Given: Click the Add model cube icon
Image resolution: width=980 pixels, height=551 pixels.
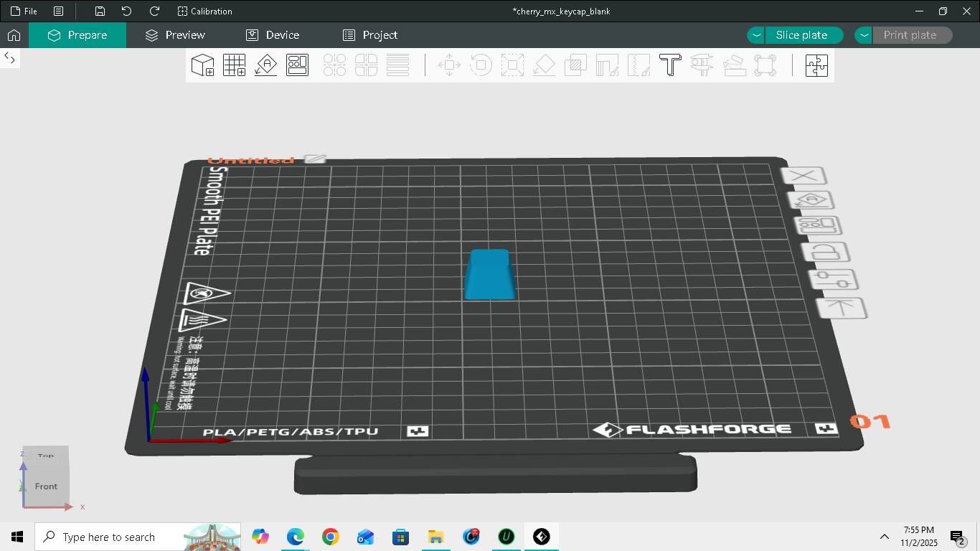Looking at the screenshot, I should [x=202, y=65].
